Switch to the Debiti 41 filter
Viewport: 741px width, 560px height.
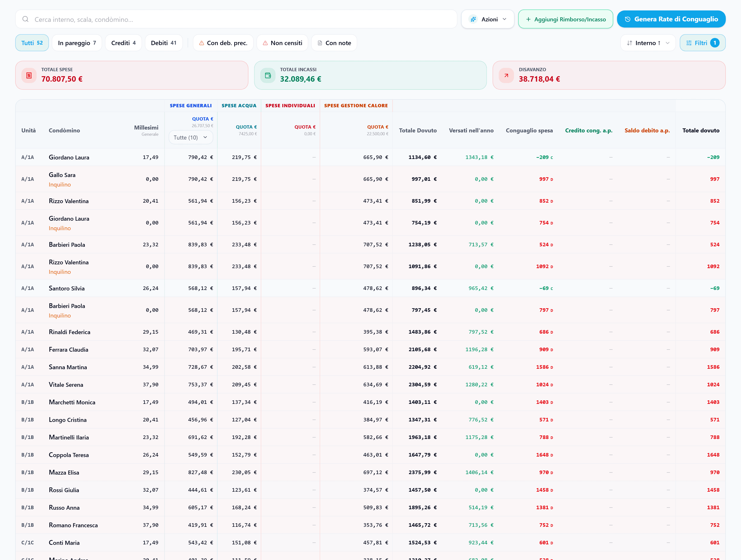pyautogui.click(x=164, y=43)
